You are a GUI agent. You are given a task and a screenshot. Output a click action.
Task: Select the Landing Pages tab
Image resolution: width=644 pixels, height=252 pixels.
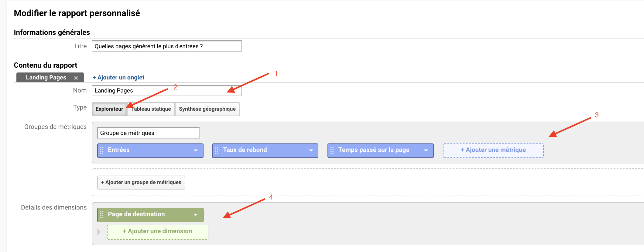46,78
